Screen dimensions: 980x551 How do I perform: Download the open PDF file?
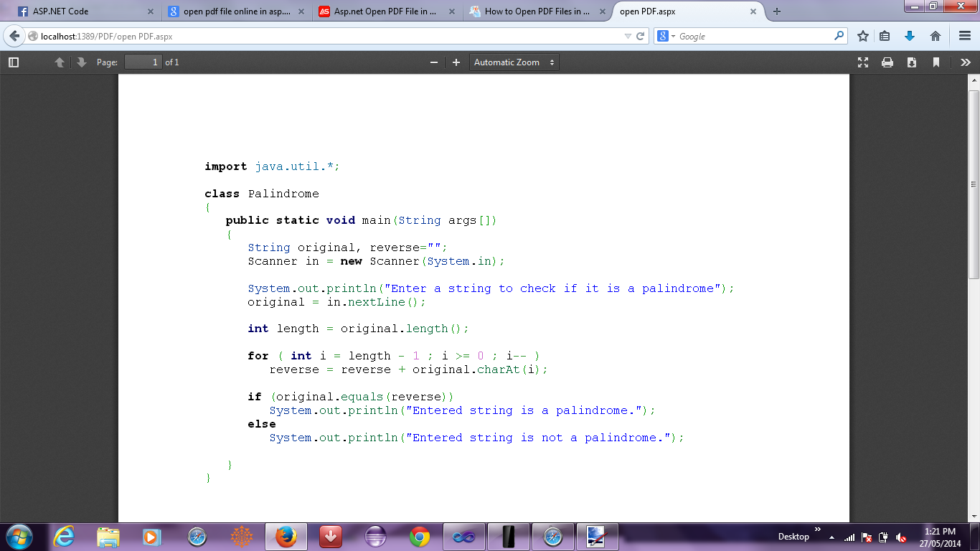click(911, 62)
